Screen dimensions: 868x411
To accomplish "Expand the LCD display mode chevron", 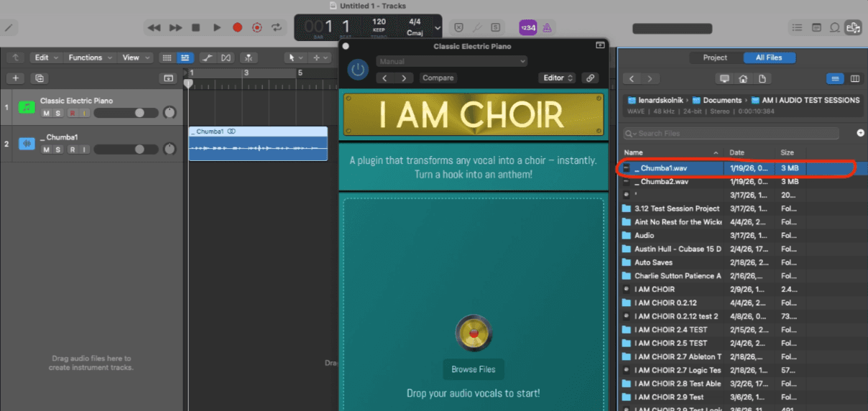I will 438,28.
